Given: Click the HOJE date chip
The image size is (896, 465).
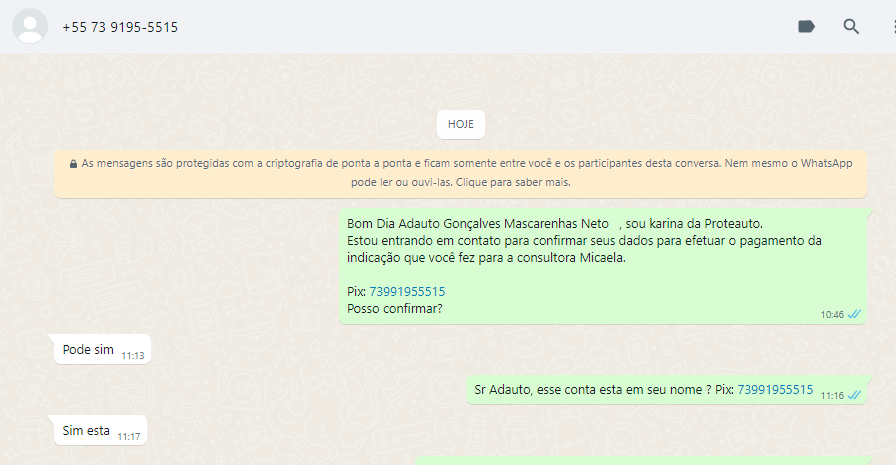Looking at the screenshot, I should point(460,125).
